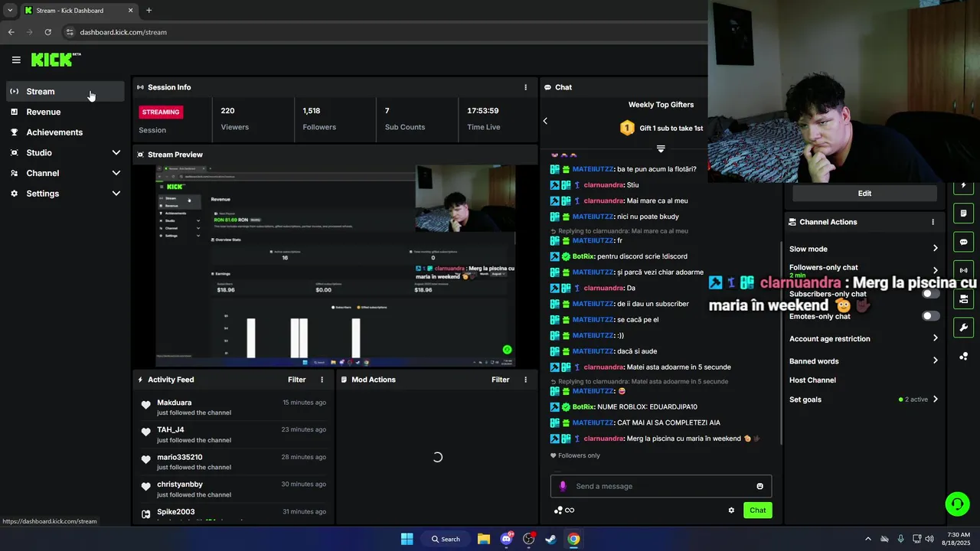Toggle Emotes-only chat switch

point(930,316)
